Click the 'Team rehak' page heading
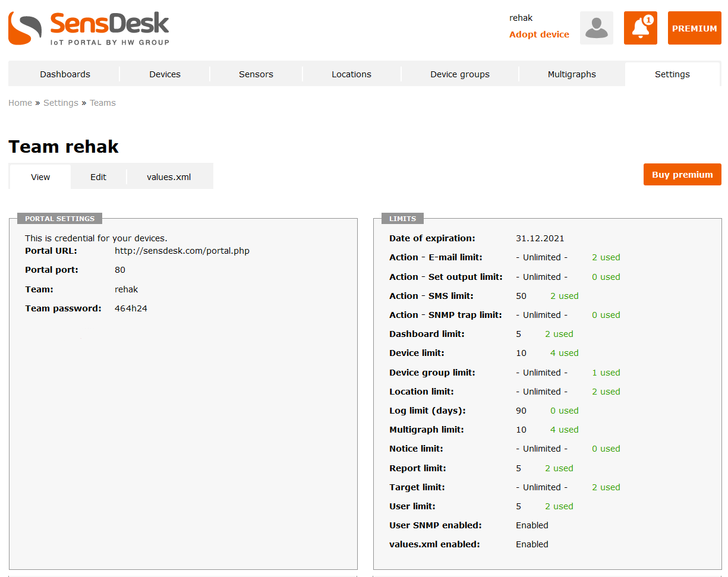This screenshot has width=728, height=577. [64, 147]
